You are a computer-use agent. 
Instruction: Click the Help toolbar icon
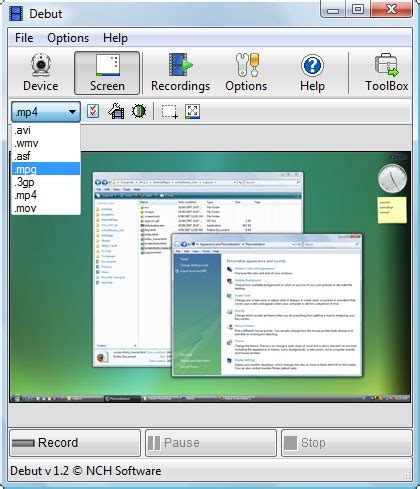[x=312, y=73]
